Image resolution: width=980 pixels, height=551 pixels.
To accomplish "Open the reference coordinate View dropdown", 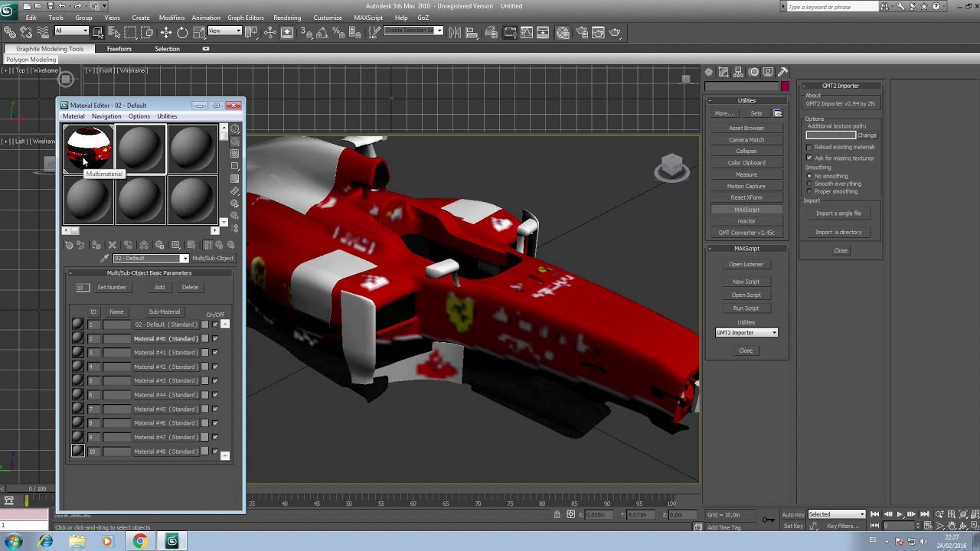I will click(x=225, y=31).
